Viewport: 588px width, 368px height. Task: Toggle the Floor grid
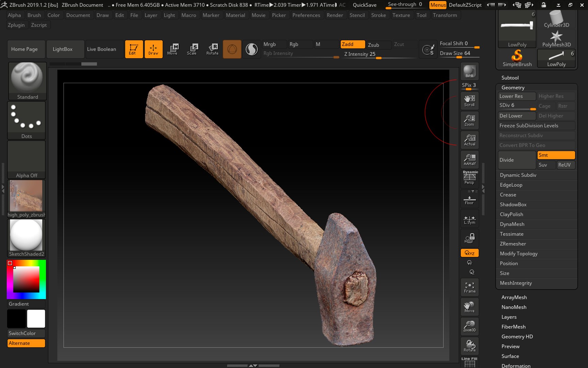coord(470,199)
